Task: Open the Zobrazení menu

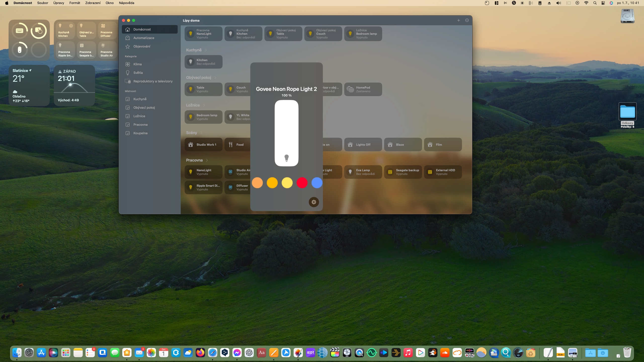Action: tap(93, 3)
